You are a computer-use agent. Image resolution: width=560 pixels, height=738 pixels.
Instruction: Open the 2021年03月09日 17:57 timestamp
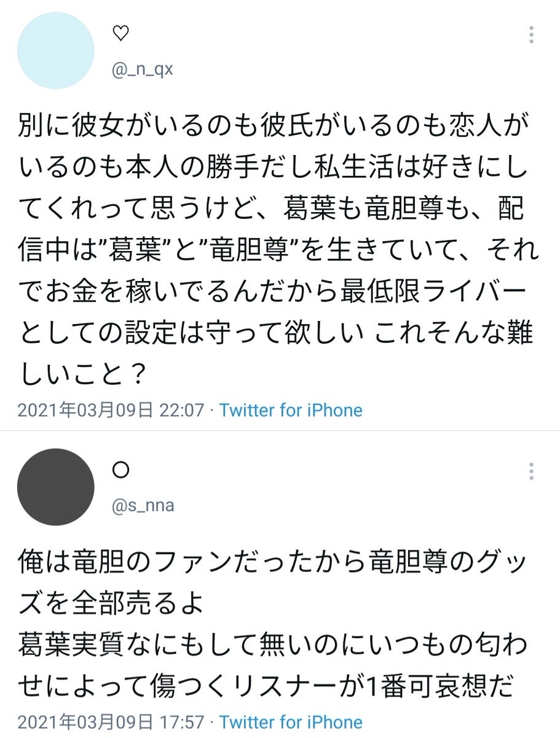[110, 722]
